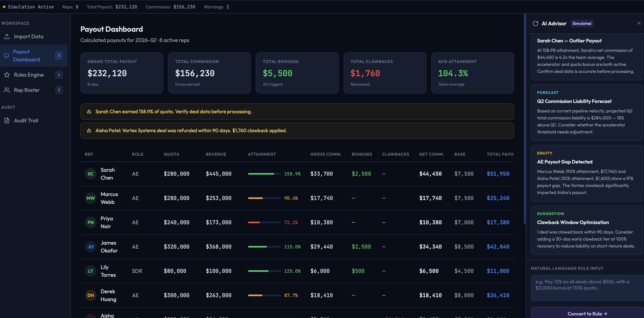Screen dimensions: 644x318
Task: Click the warning icon on the Aisha Patel clawback banner
Action: click(x=89, y=130)
